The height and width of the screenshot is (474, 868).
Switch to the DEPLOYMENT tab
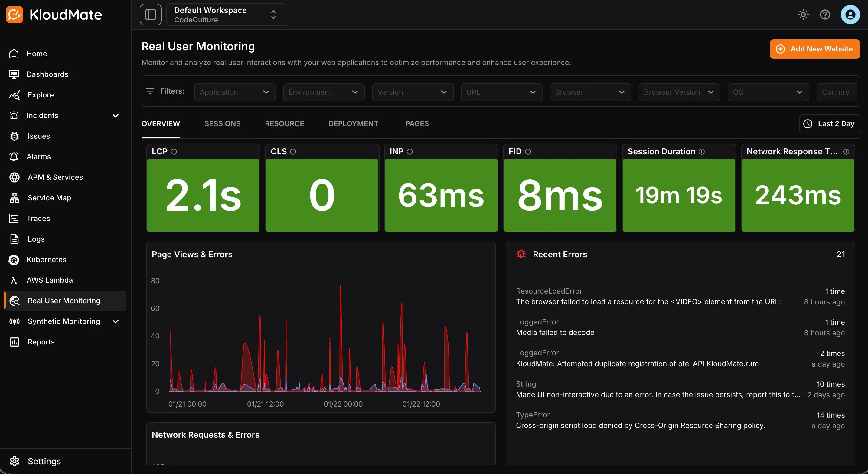[353, 124]
